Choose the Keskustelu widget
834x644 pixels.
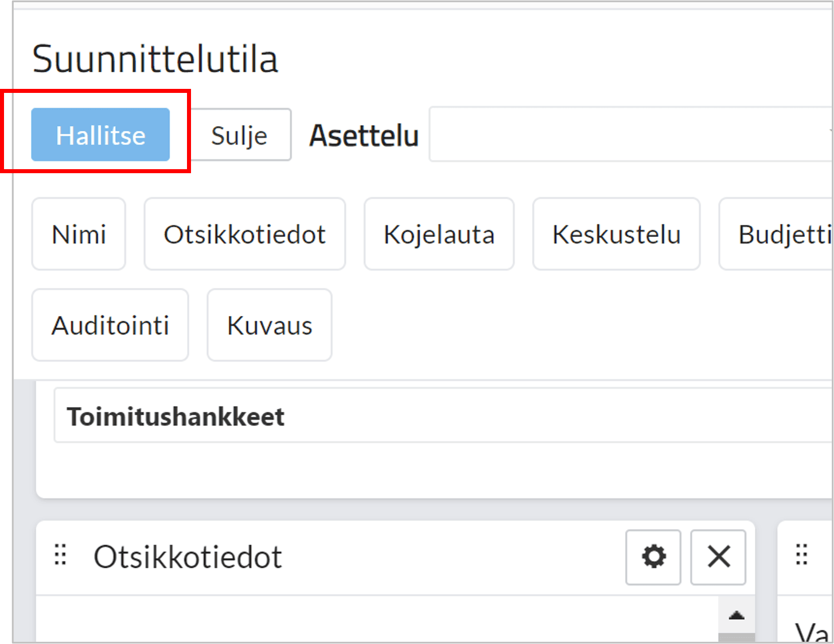[616, 234]
